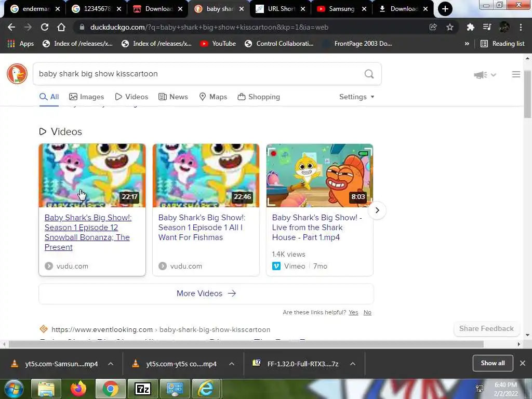Answer Yes to links helpful question
532x399 pixels.
click(353, 312)
